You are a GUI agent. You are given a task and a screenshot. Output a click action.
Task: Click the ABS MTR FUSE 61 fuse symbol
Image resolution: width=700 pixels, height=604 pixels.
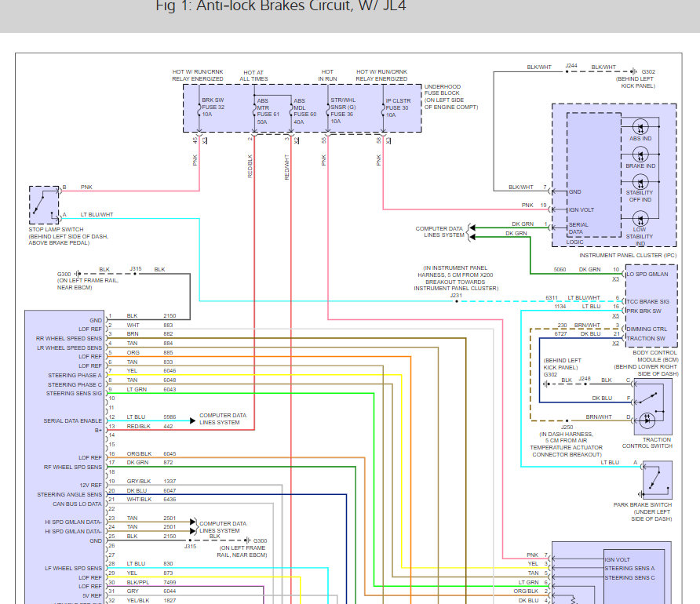254,110
